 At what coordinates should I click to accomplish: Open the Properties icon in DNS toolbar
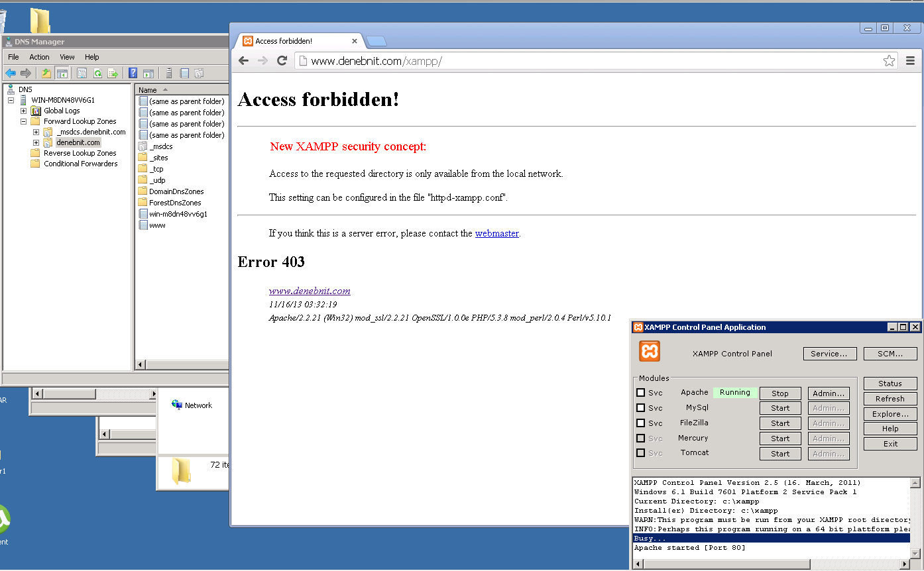(x=82, y=73)
